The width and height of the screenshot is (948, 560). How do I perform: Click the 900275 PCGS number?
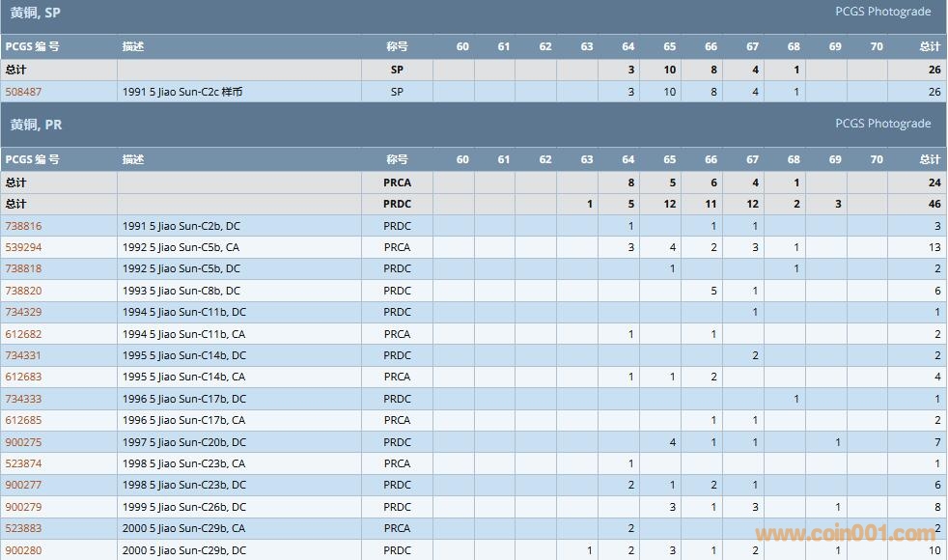tap(24, 442)
